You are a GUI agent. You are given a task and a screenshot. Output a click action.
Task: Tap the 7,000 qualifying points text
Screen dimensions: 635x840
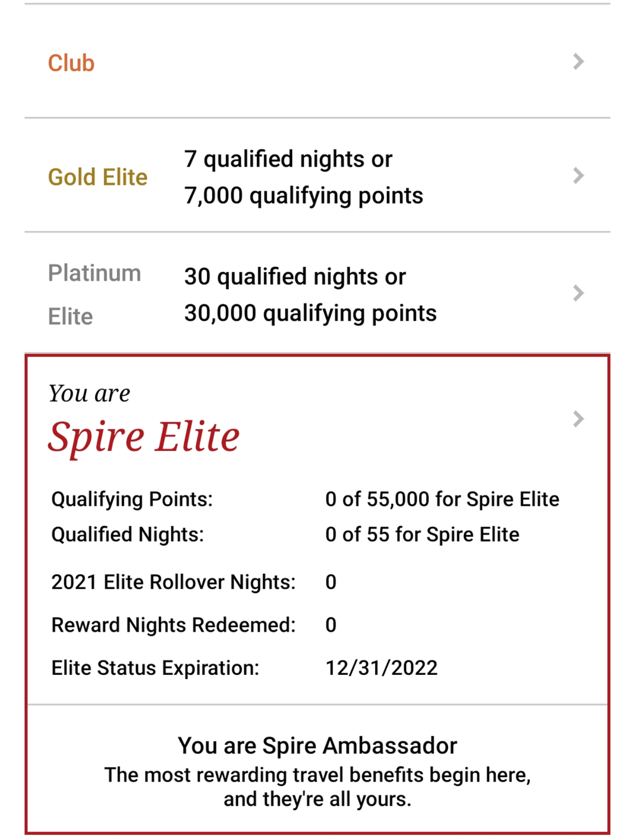tap(304, 196)
